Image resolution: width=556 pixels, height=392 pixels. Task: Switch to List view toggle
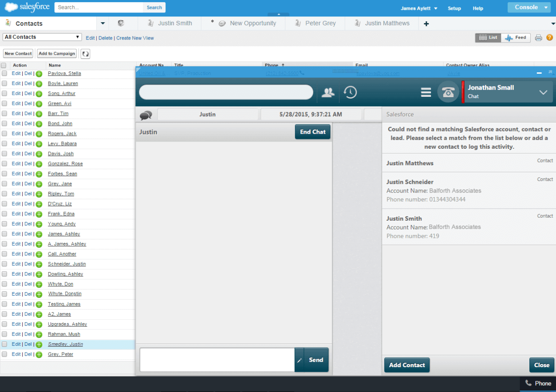tap(488, 38)
